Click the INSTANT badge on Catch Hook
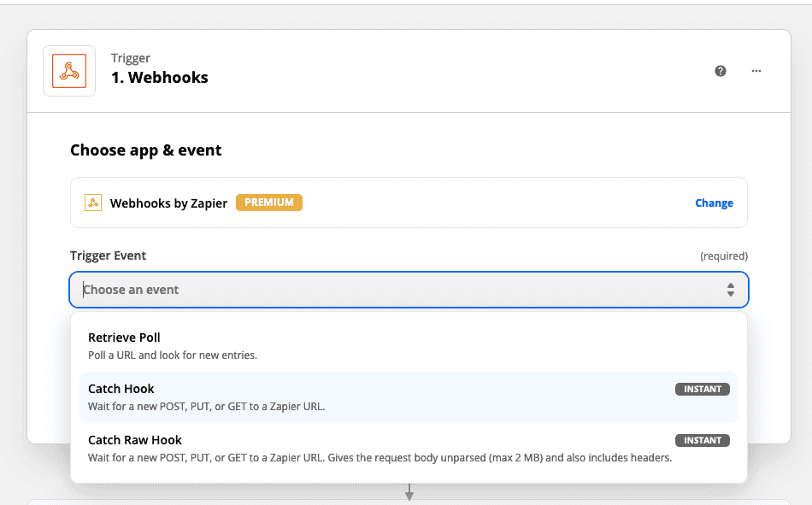Image resolution: width=812 pixels, height=505 pixels. tap(703, 389)
